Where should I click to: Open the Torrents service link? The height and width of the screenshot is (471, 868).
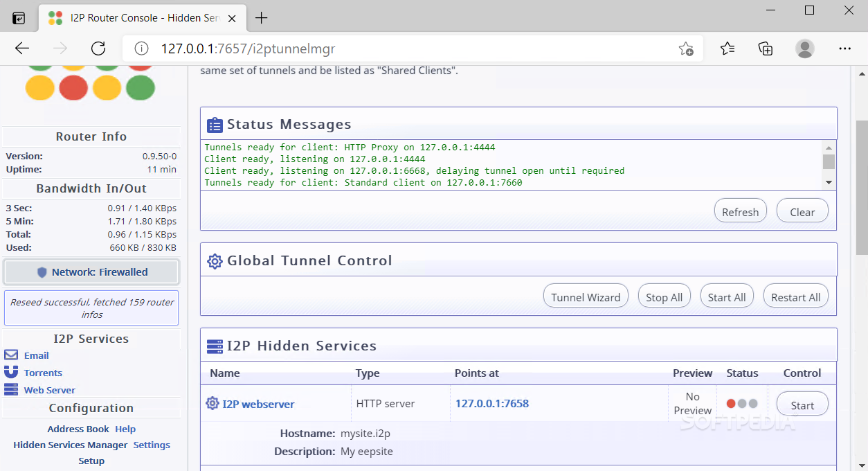(x=43, y=373)
